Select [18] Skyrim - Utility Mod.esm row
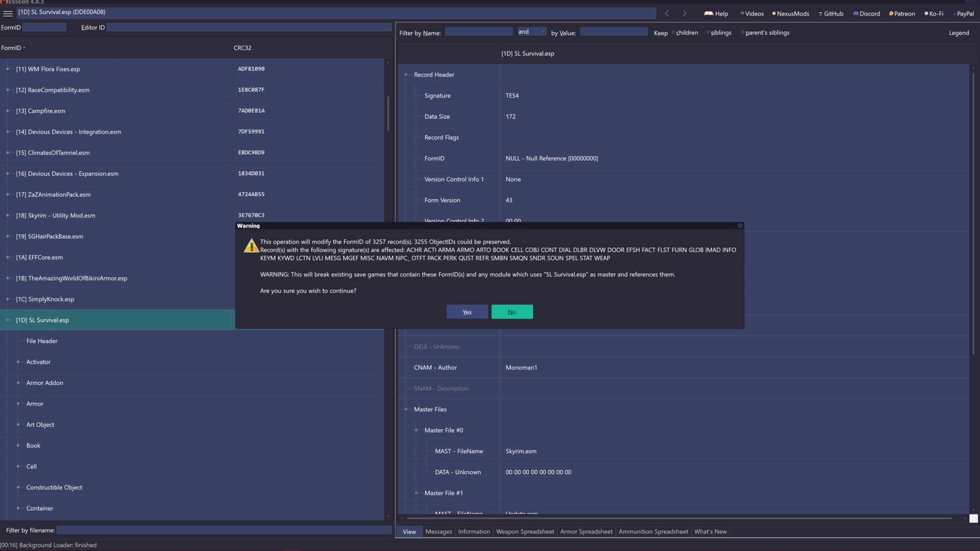This screenshot has width=980, height=551. pos(192,215)
